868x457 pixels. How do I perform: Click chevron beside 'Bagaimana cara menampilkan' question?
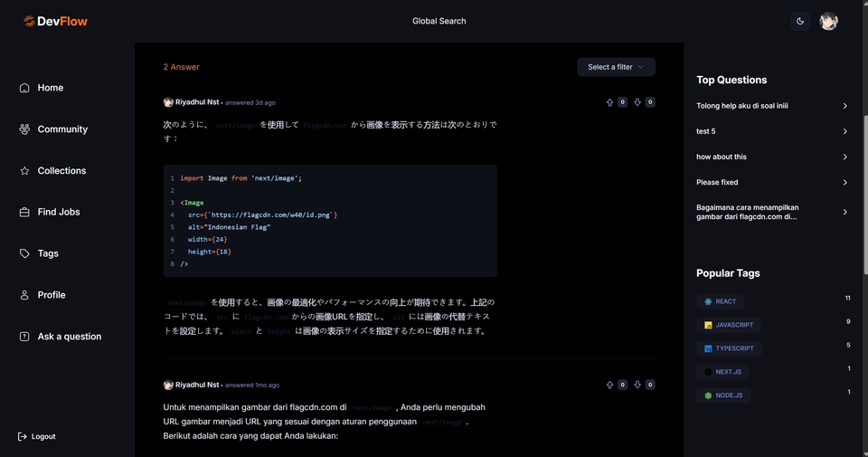[x=844, y=212]
